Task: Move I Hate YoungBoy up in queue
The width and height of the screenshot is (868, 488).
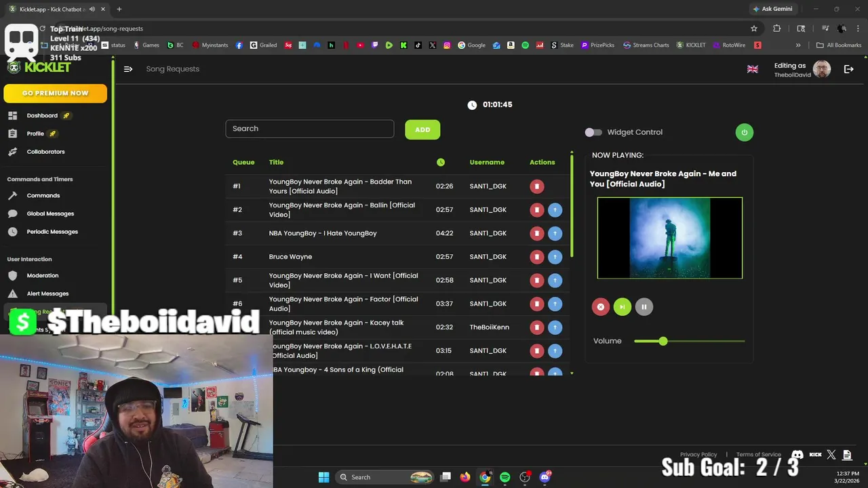Action: [x=555, y=233]
